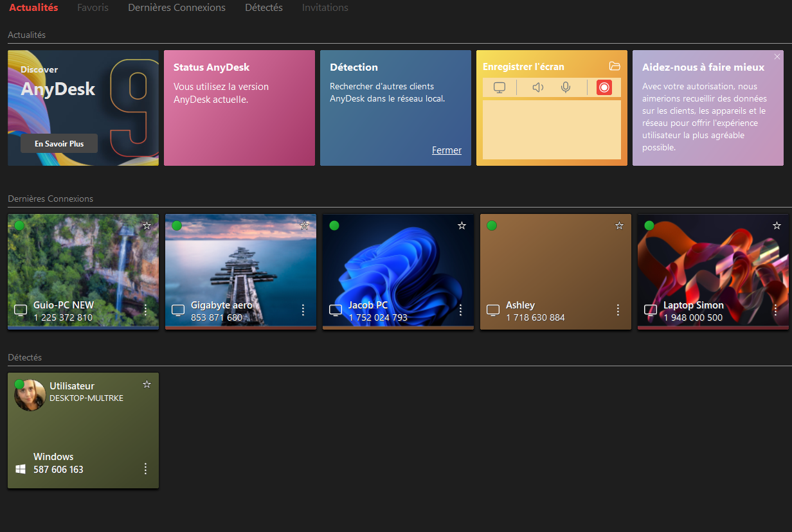This screenshot has width=792, height=532.
Task: Expand the more options menu for Windows device
Action: (x=145, y=468)
